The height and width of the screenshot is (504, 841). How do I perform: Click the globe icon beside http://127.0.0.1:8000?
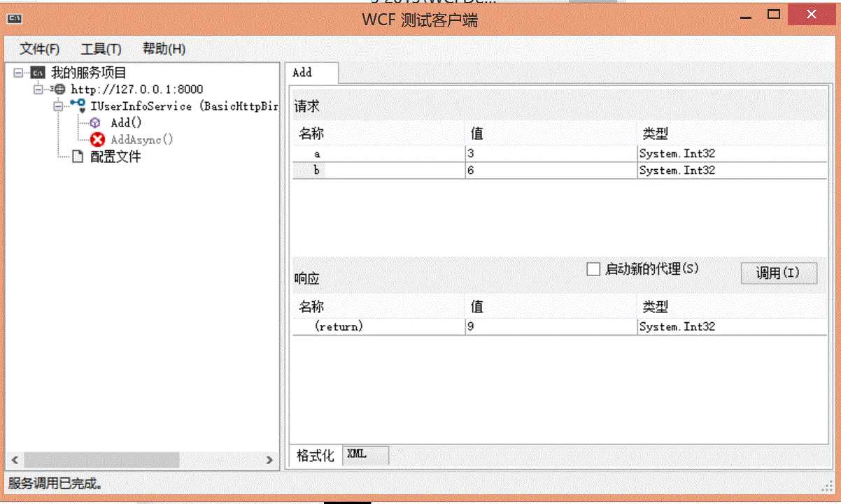(x=61, y=89)
